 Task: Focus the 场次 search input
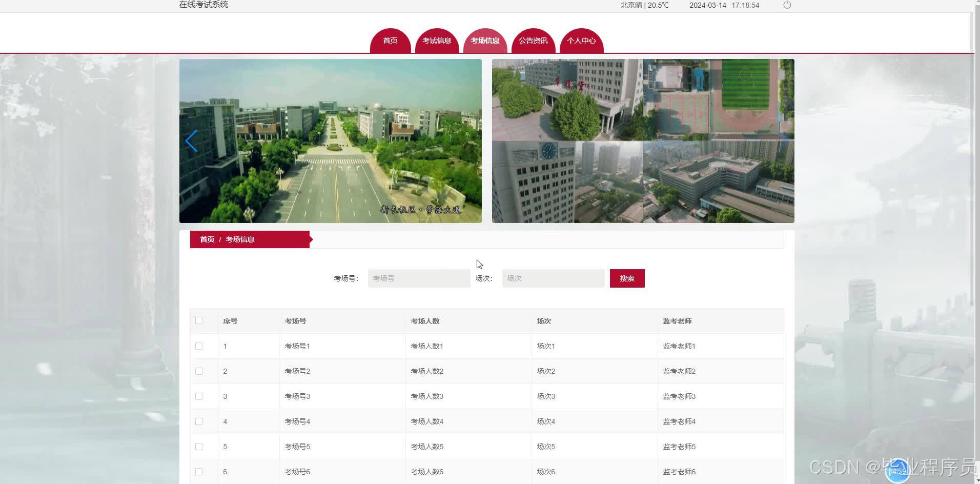pos(553,278)
